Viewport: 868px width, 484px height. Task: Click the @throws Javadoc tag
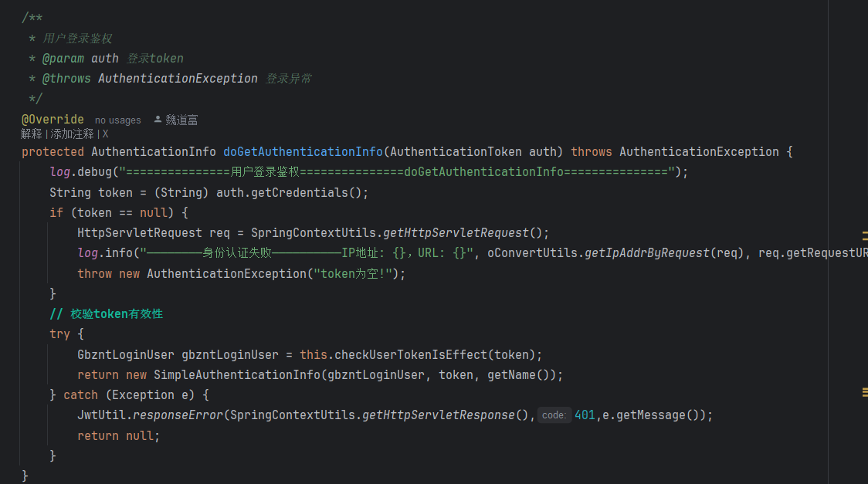coord(66,79)
